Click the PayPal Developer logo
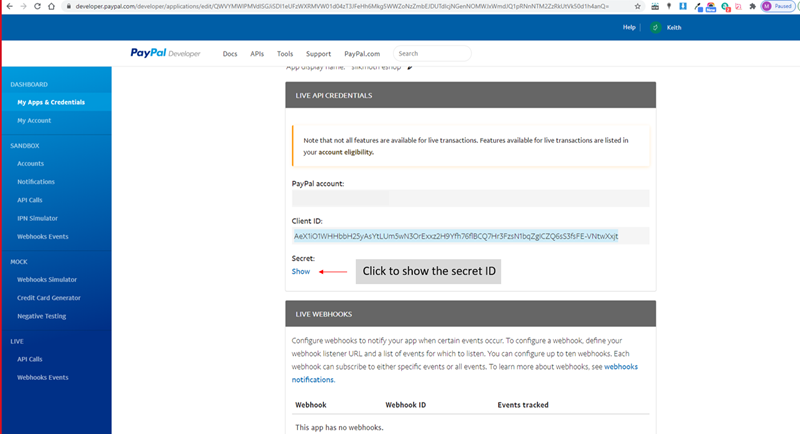The image size is (800, 434). click(167, 53)
